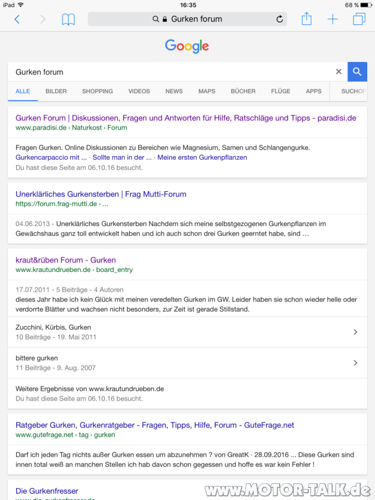The width and height of the screenshot is (375, 500).
Task: Show all open tabs with the overview icon
Action: click(359, 19)
